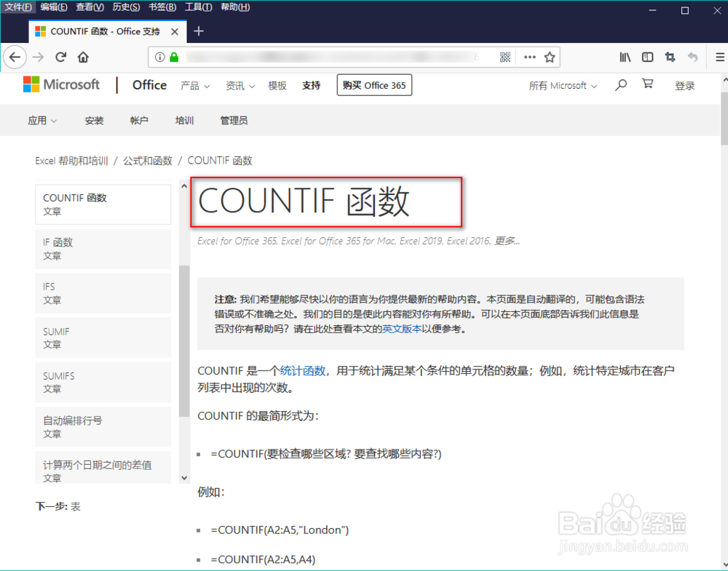Select the screenshot crop tool icon
728x571 pixels.
click(670, 57)
